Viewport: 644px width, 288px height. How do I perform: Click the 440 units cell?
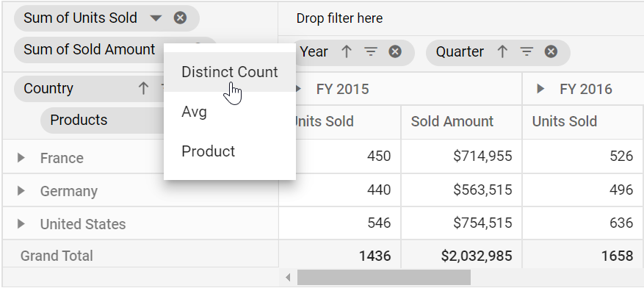tap(340, 190)
